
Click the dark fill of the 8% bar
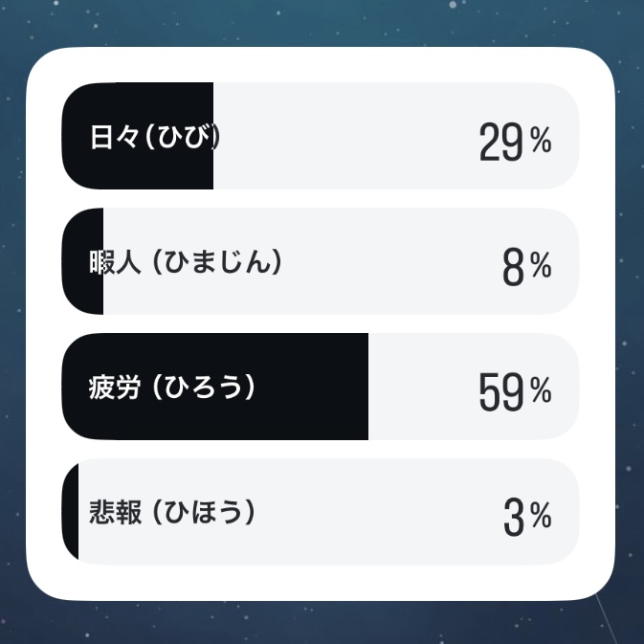[82, 261]
